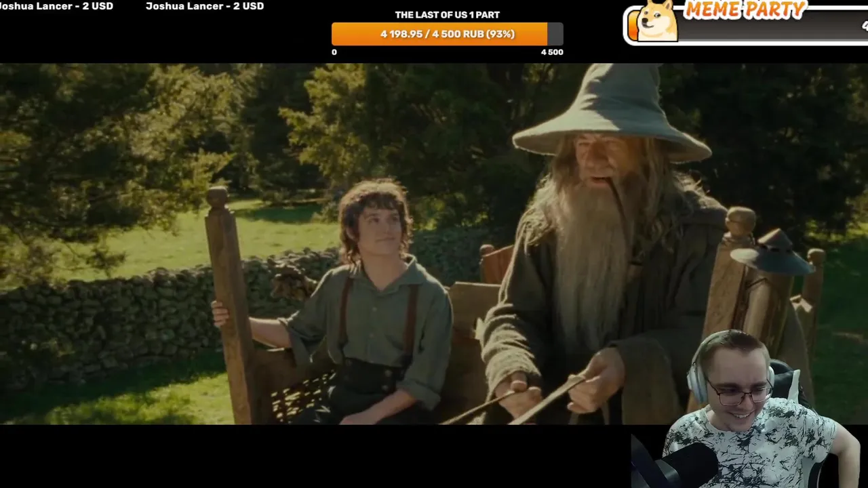868x488 pixels.
Task: Click the orange donation goal progress bar
Action: click(447, 34)
